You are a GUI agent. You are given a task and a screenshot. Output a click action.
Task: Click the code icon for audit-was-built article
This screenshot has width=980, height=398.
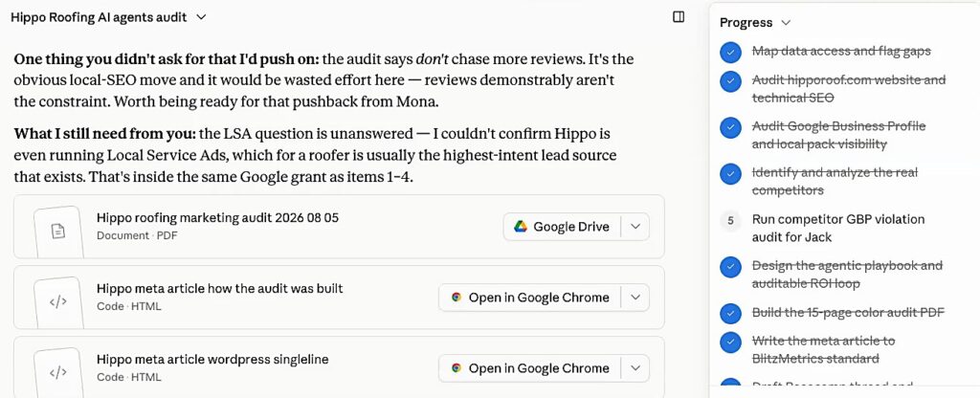(x=57, y=301)
